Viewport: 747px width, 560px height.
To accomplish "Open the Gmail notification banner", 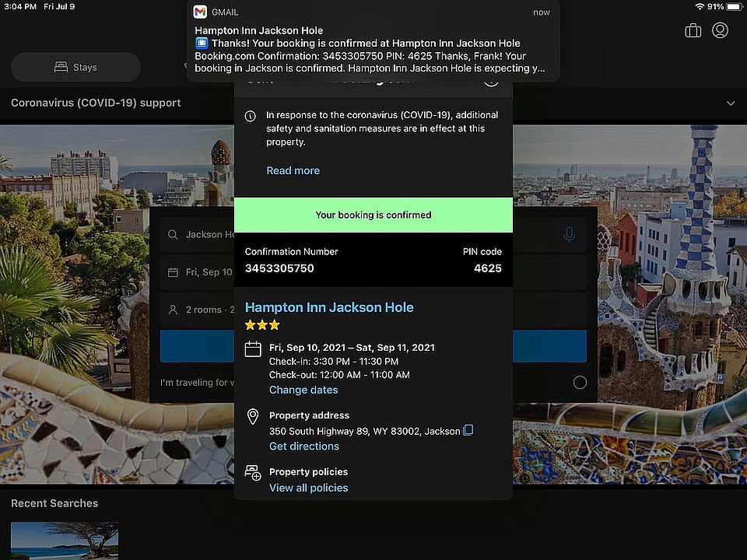I will coord(373,41).
